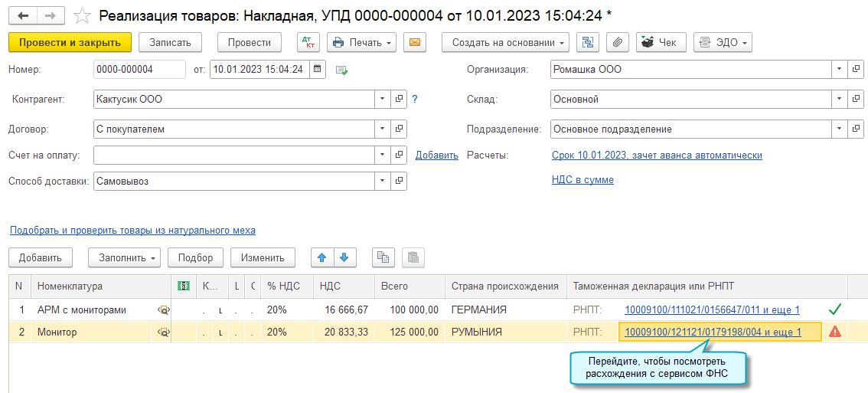Open Подразделение card icon
Image resolution: width=868 pixels, height=393 pixels.
click(x=856, y=129)
